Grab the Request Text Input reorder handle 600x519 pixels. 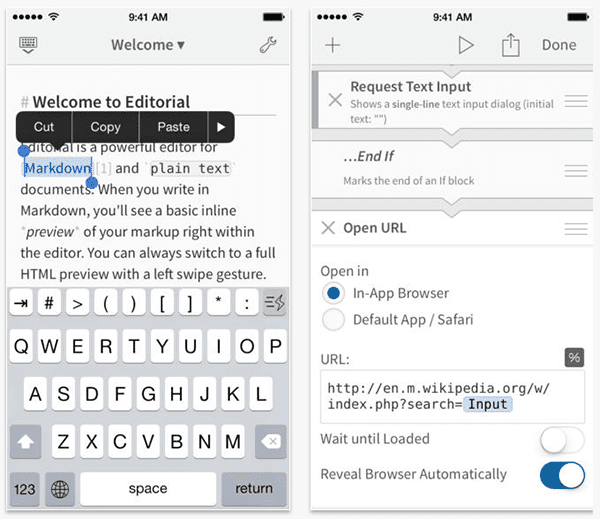(576, 101)
